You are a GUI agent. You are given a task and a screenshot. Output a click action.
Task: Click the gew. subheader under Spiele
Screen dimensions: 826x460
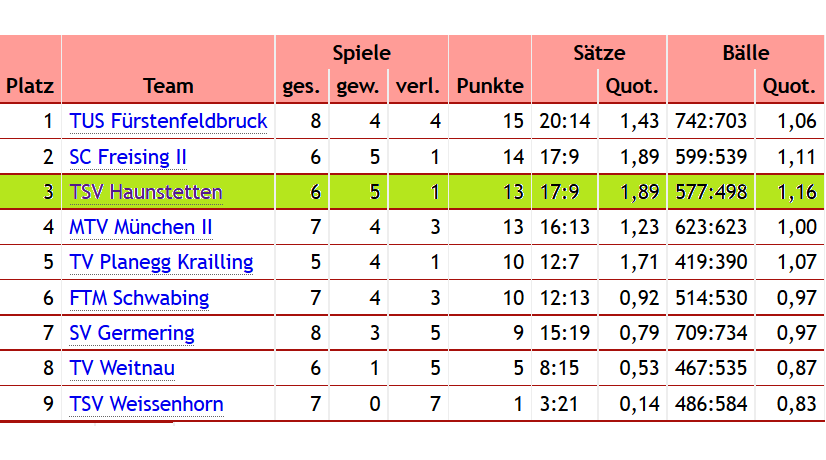[x=358, y=86]
